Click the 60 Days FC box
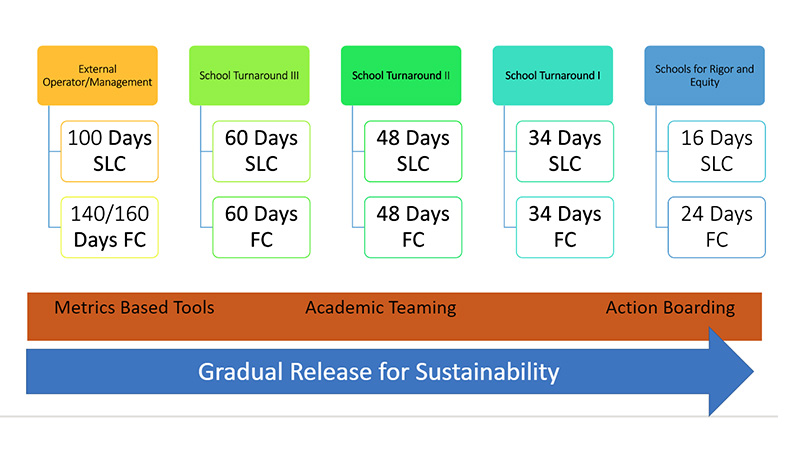 261,227
